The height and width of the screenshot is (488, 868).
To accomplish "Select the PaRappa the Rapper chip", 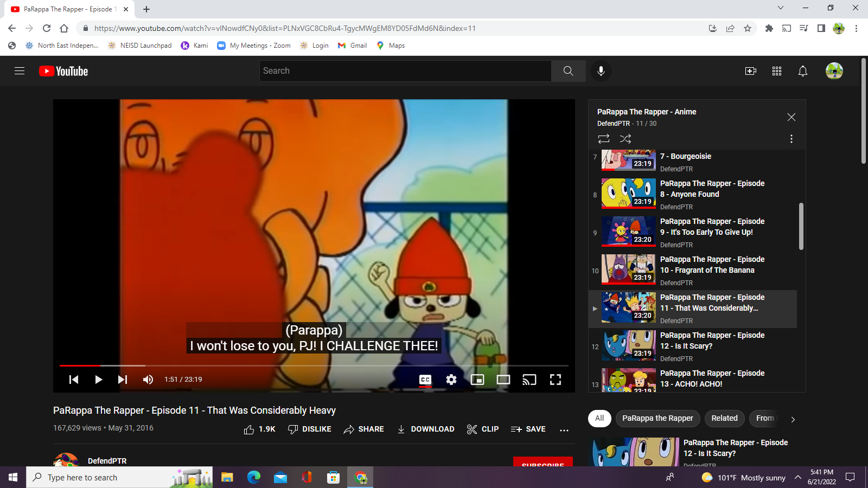I will tap(658, 418).
